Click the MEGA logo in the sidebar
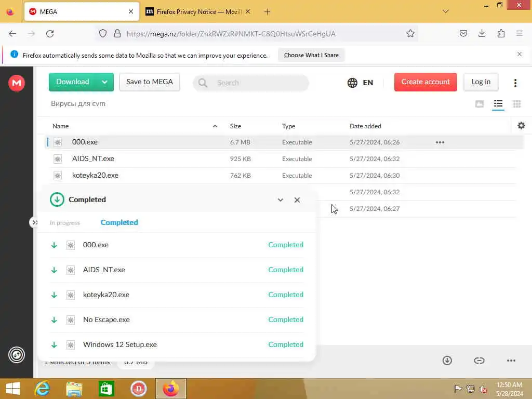 pyautogui.click(x=17, y=83)
